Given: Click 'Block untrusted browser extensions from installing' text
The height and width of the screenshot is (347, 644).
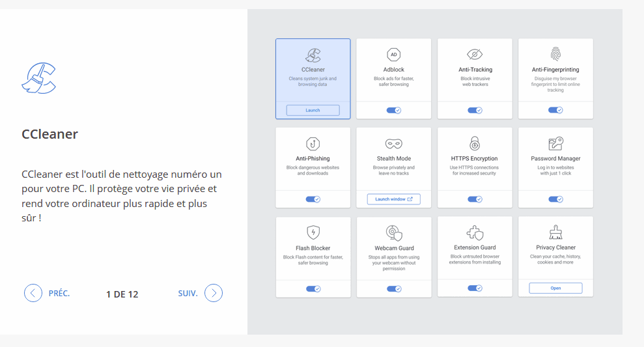Looking at the screenshot, I should pos(475,259).
